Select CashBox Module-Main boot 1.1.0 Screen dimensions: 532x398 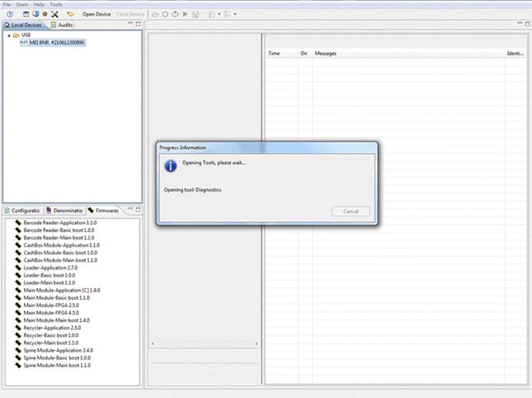click(56, 260)
